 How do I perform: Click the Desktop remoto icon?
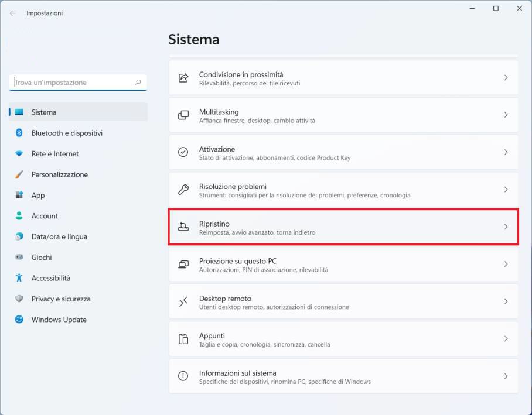[183, 301]
